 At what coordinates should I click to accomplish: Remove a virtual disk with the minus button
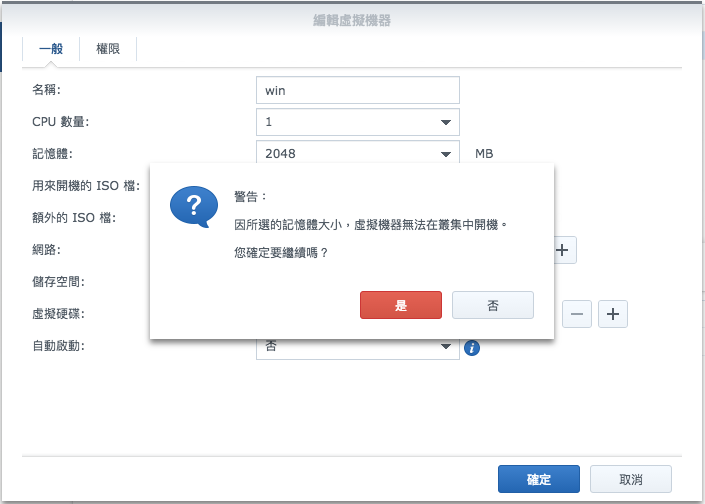[577, 314]
